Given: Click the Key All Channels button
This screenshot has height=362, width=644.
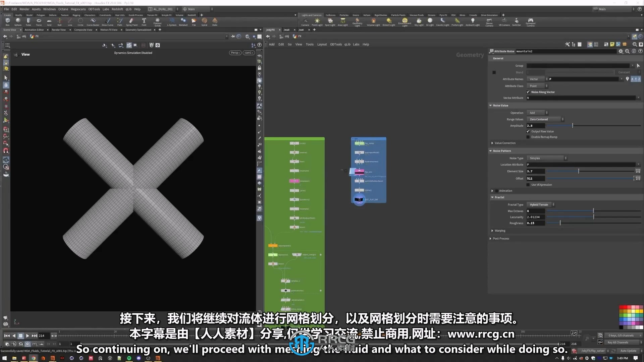Looking at the screenshot, I should coord(618,343).
